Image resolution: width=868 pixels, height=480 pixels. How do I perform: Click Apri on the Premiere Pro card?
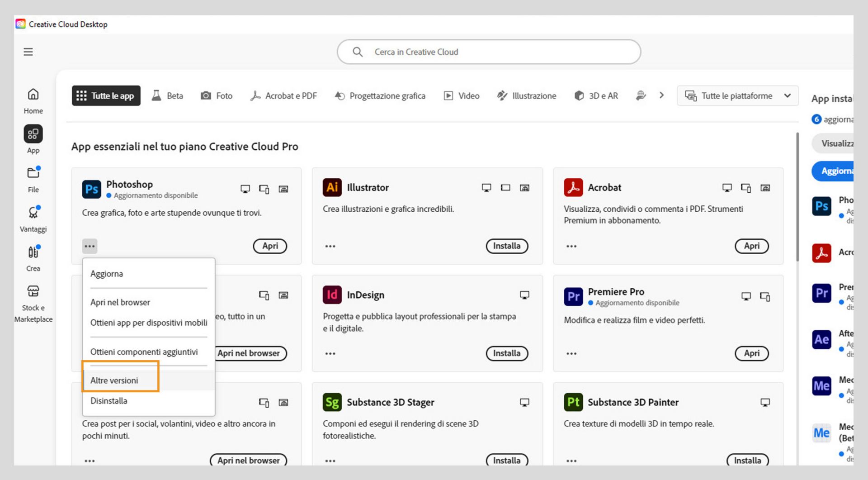751,353
